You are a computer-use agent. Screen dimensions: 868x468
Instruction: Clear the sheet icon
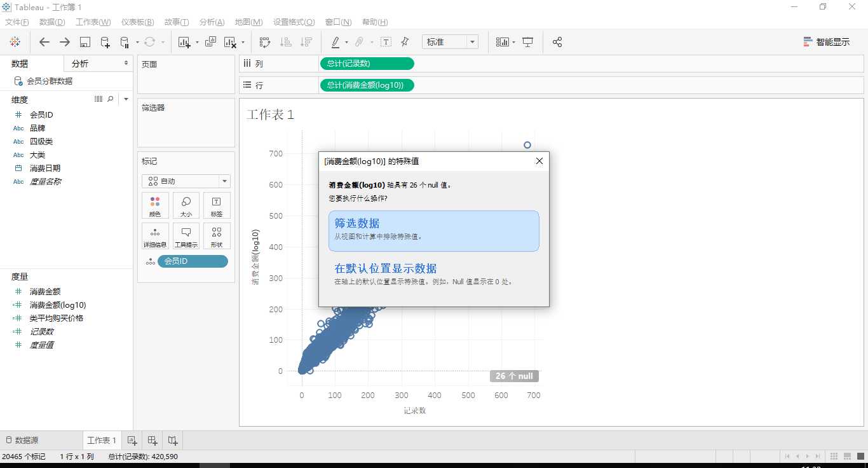231,42
